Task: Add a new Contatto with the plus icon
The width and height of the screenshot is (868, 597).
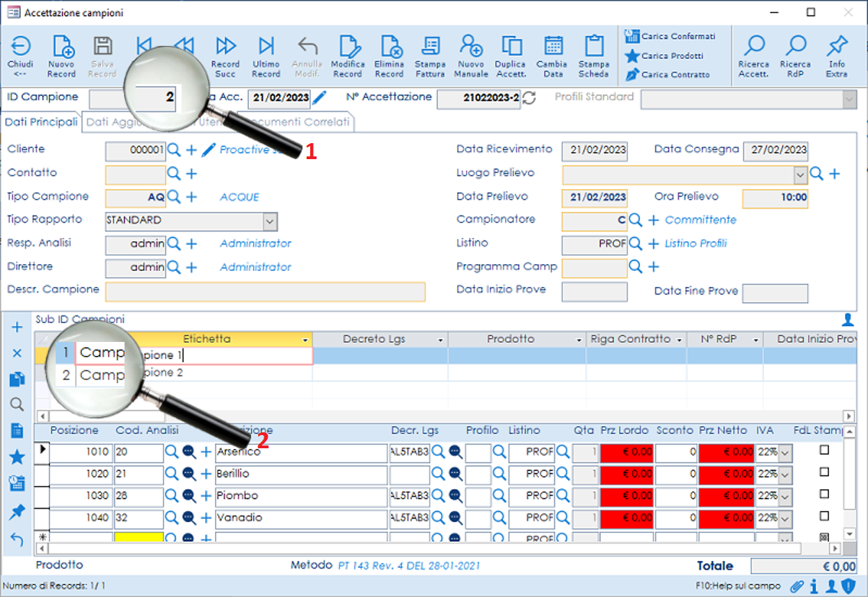Action: point(191,174)
